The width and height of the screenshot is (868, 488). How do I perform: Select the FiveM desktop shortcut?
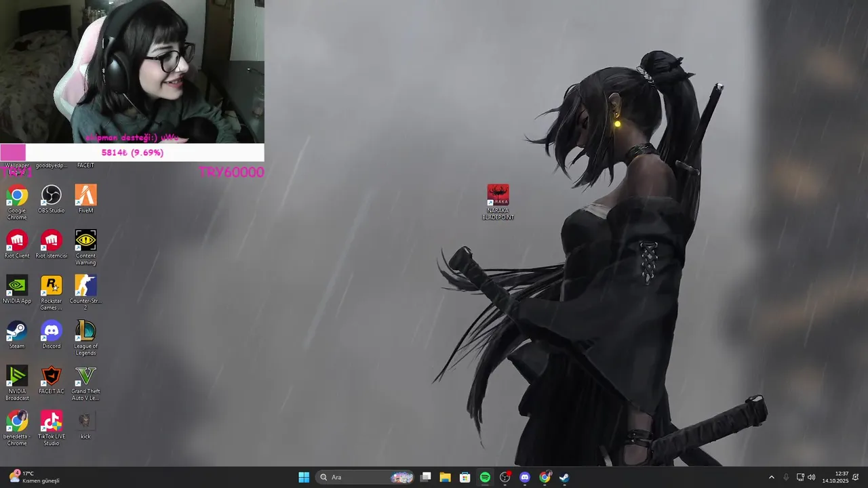[85, 199]
